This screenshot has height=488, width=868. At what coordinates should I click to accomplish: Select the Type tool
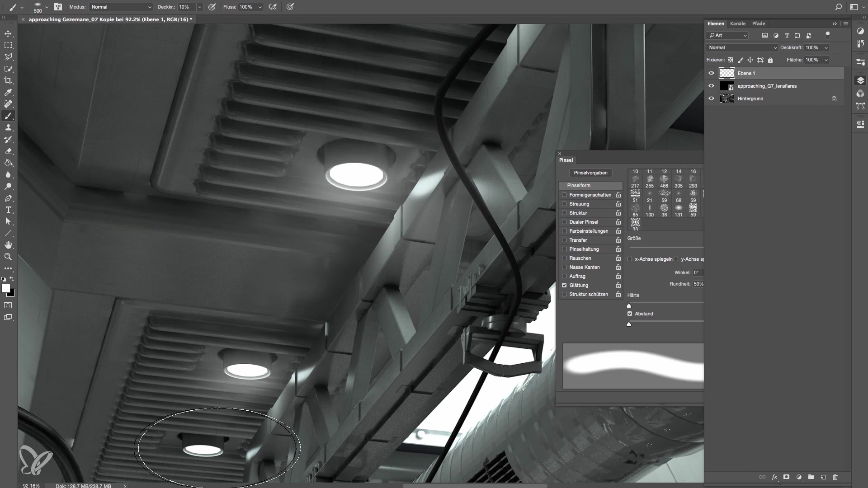click(8, 210)
